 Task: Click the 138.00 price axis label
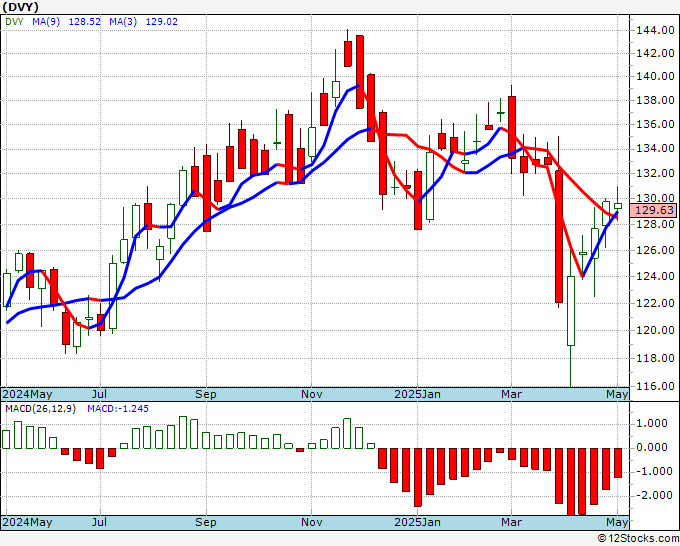(x=655, y=101)
